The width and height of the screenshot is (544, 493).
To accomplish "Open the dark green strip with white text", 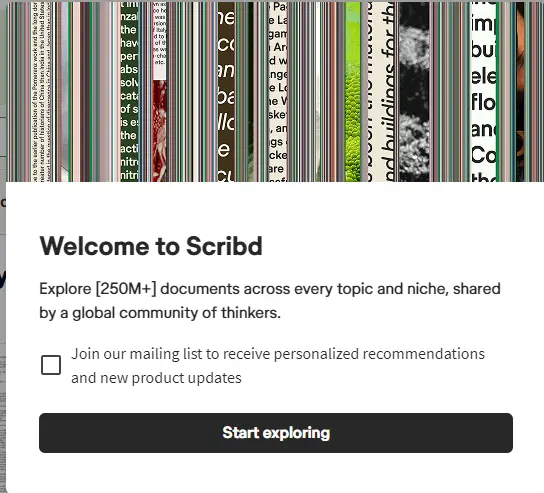I will pos(129,91).
